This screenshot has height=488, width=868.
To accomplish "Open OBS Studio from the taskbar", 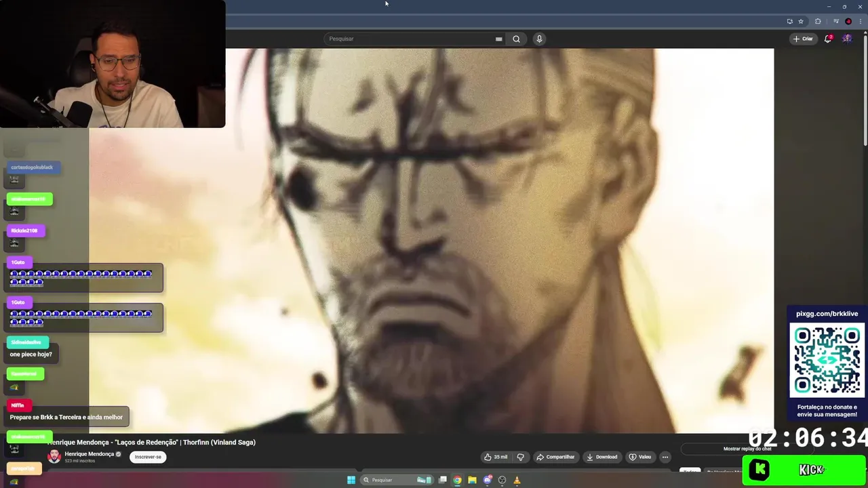I will pyautogui.click(x=502, y=480).
